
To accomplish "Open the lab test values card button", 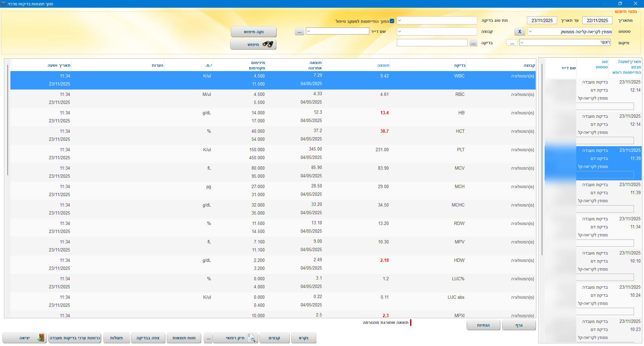I will (75, 338).
